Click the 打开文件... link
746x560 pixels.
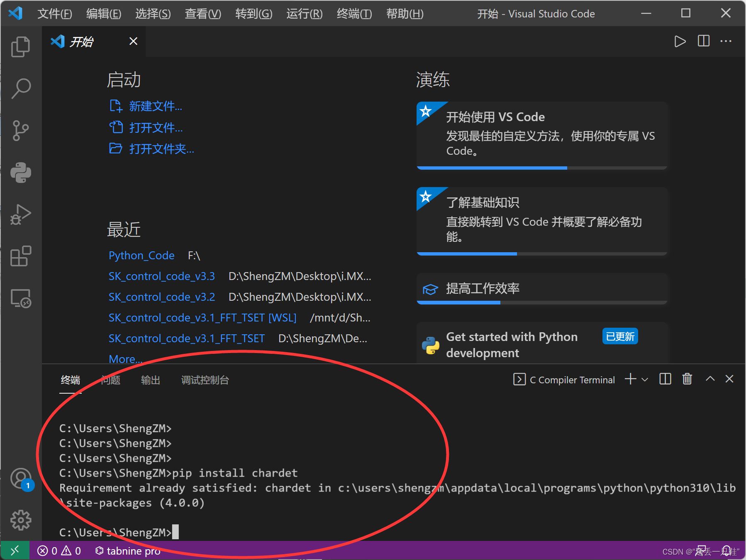(146, 127)
